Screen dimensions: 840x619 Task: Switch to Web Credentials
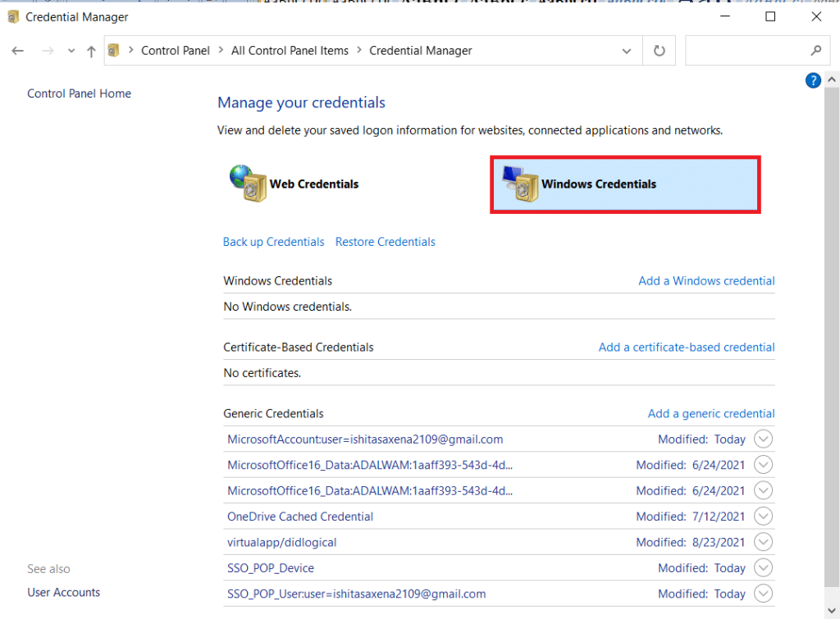click(x=314, y=184)
